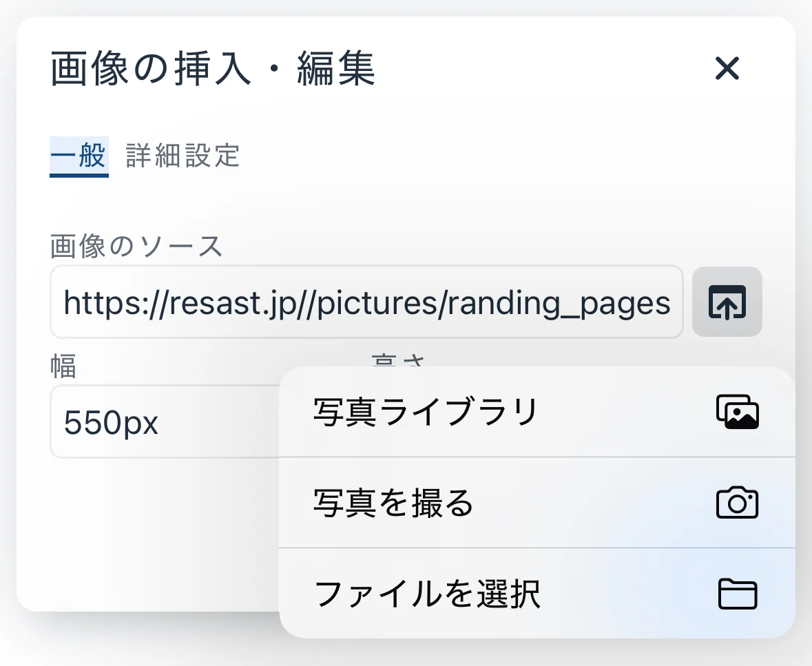Click the upload image icon beside the source field
The width and height of the screenshot is (812, 666).
(727, 302)
